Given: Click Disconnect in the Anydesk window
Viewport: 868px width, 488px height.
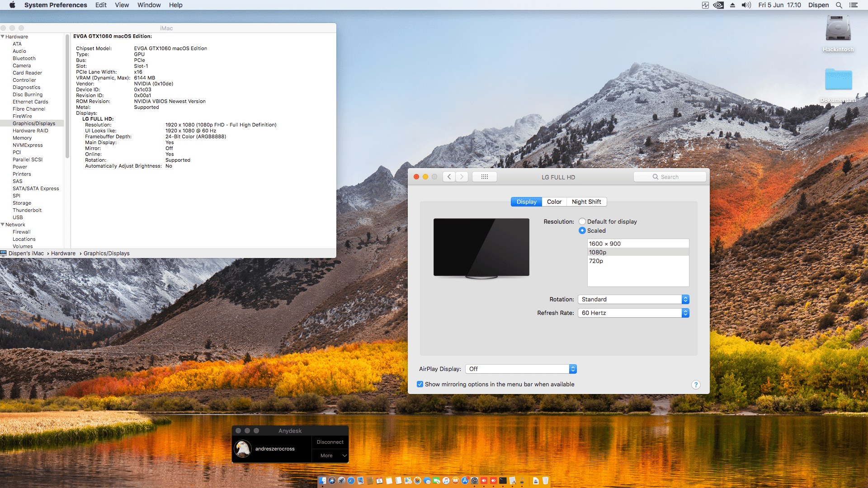Looking at the screenshot, I should pyautogui.click(x=330, y=442).
